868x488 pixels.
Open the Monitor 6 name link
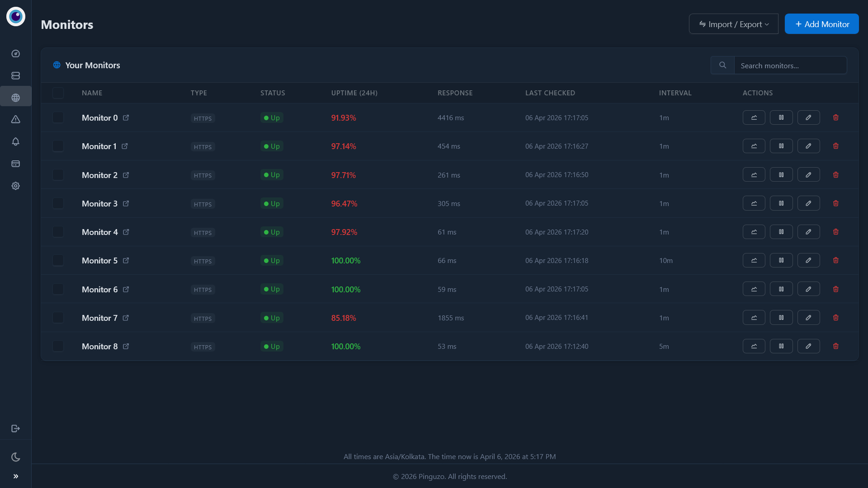coord(99,289)
